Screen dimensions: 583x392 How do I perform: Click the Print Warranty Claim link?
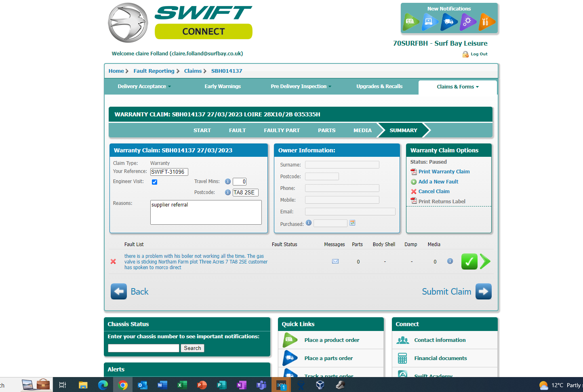(x=444, y=172)
